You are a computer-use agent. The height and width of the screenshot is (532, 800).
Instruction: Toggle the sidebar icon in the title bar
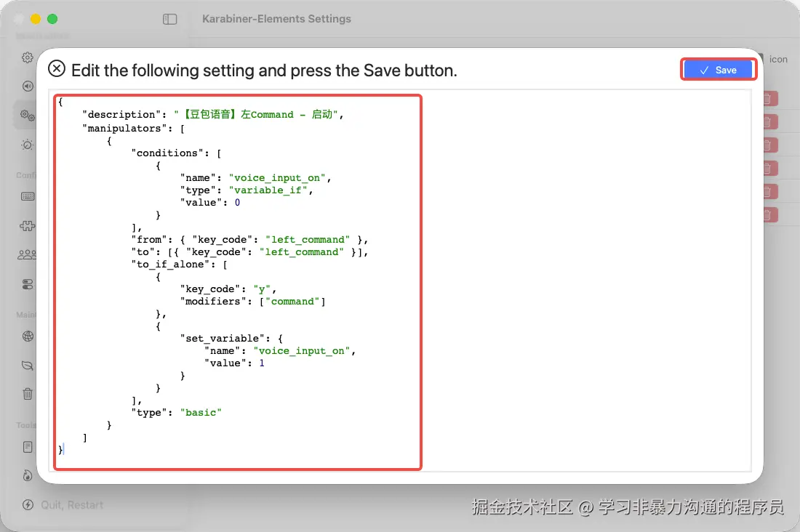170,20
